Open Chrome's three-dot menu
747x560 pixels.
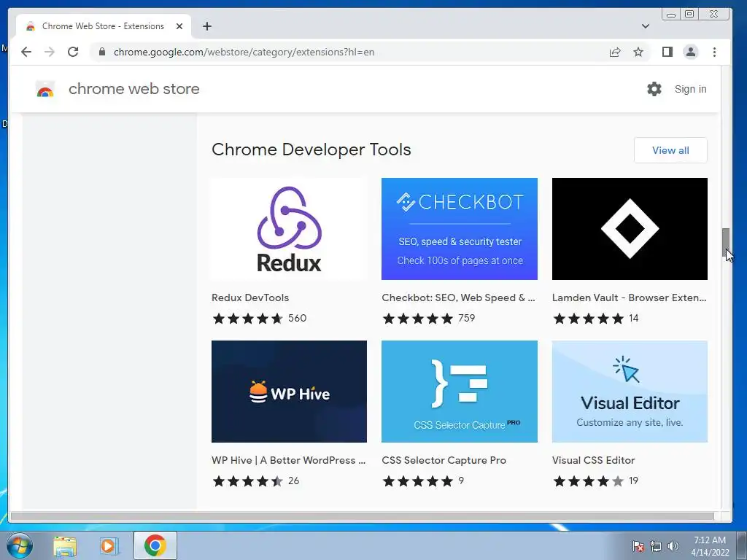pos(714,52)
